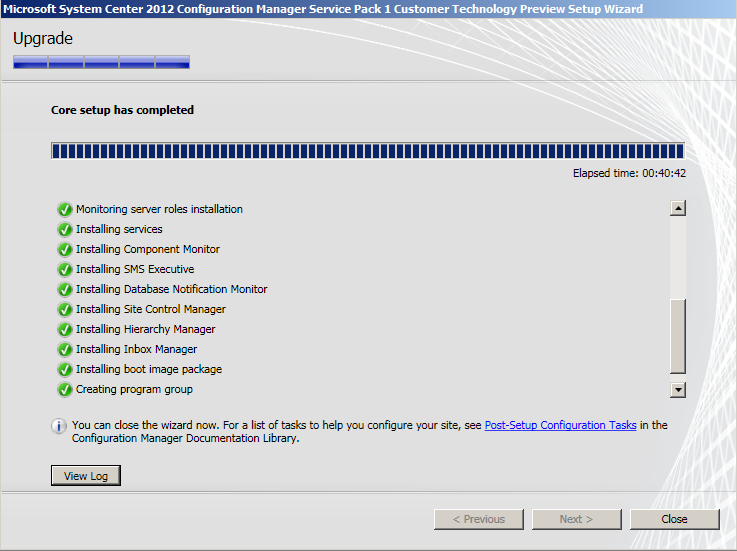Screen dimensions: 737x551
Task: Click the full-width setup progress bar
Action: [x=368, y=151]
